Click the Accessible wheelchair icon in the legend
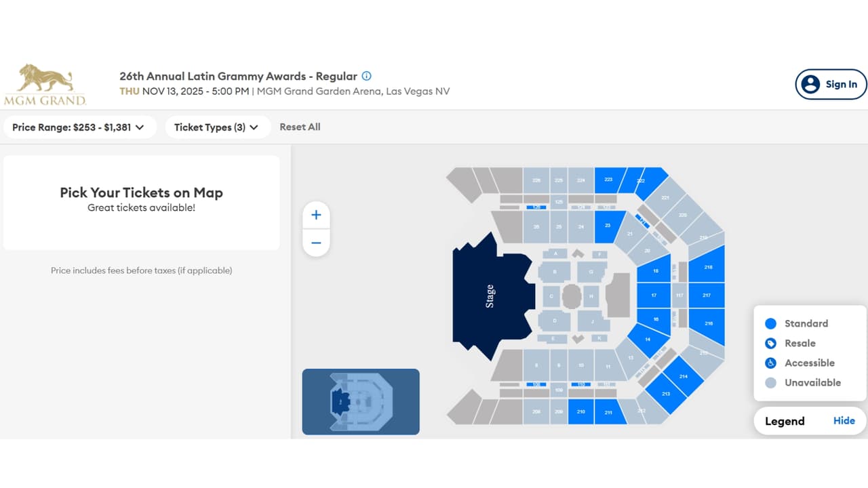 [x=770, y=363]
